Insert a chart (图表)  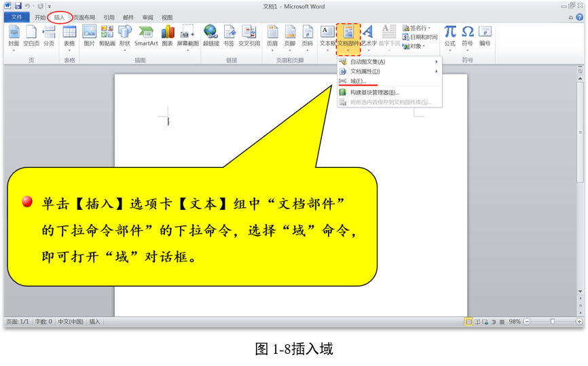coord(167,37)
